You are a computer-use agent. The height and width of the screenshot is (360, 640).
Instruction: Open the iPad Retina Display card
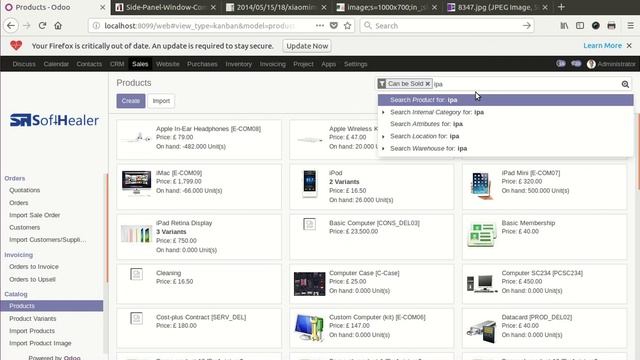tap(199, 237)
